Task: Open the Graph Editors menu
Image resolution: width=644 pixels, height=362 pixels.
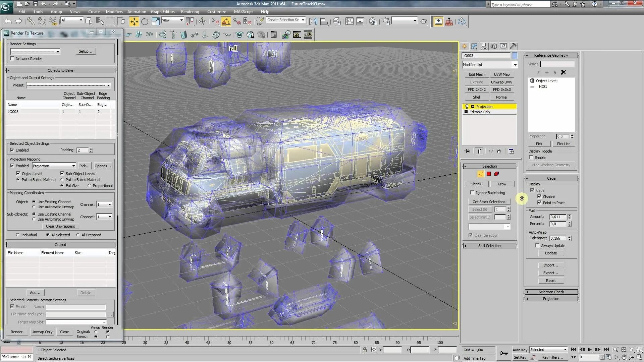Action: click(162, 11)
